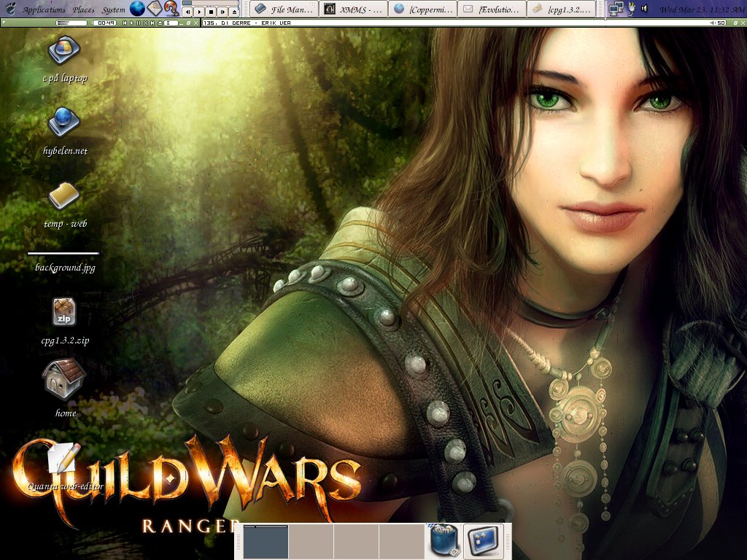Switch to File Manager taskbar window
The width and height of the screenshot is (747, 560).
pos(284,9)
